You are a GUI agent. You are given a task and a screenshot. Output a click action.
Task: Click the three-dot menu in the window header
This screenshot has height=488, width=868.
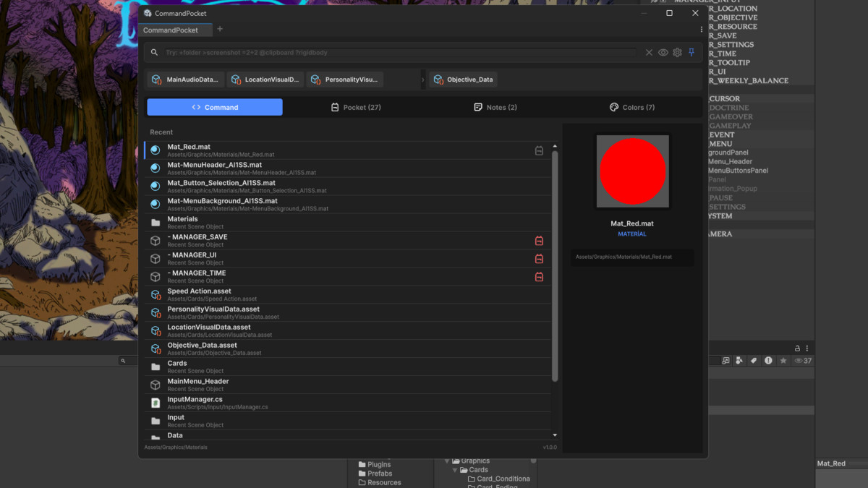[x=700, y=27]
